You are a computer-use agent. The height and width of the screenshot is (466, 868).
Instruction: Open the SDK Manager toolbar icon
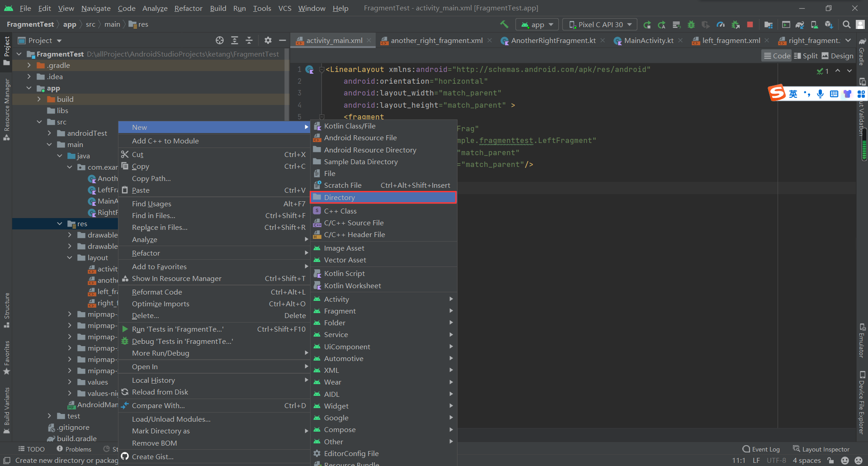tap(829, 24)
